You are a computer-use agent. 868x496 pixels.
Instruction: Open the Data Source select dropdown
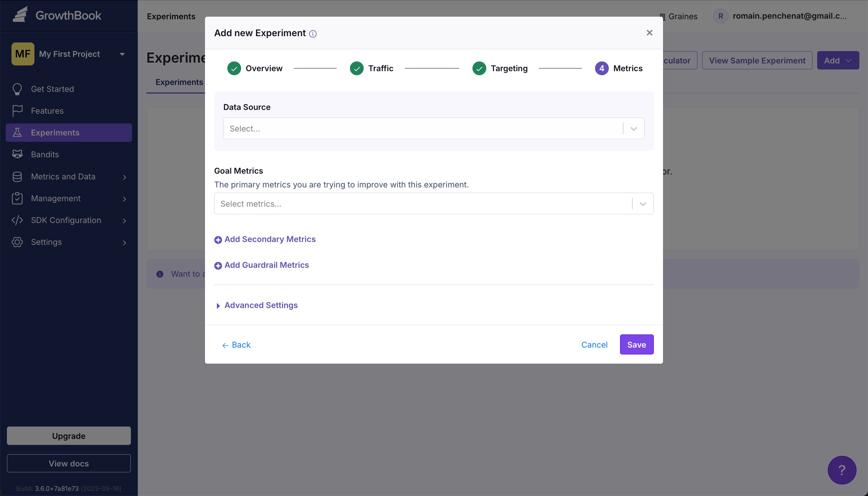[633, 129]
